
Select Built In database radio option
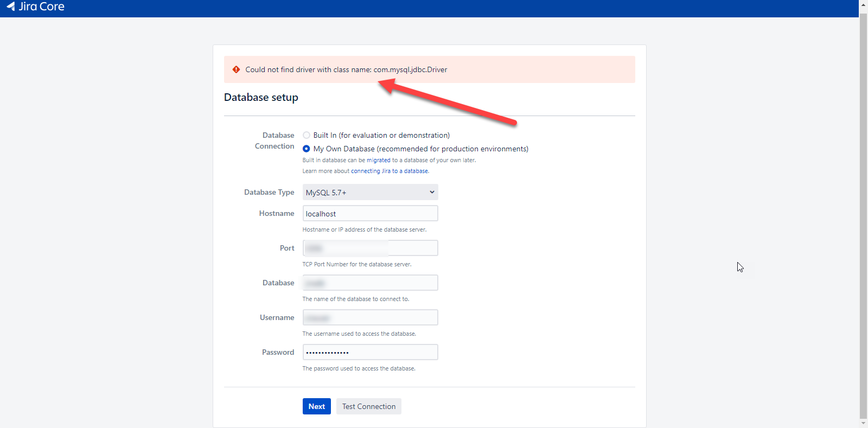click(307, 135)
